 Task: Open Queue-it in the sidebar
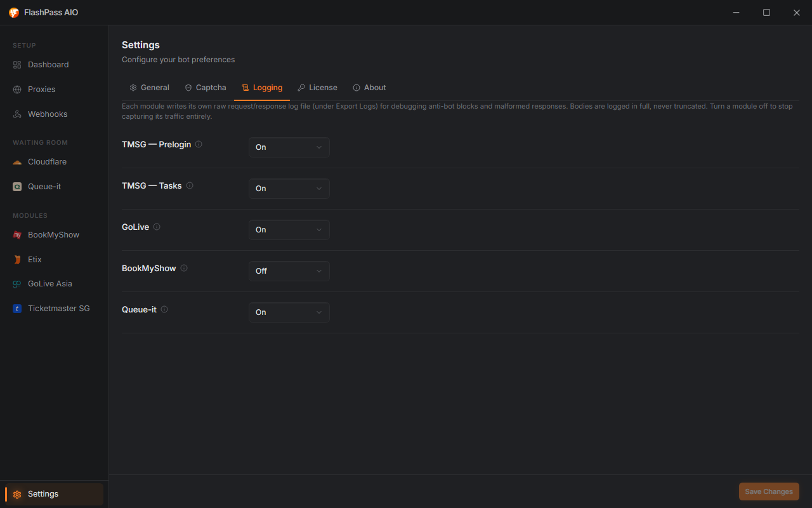point(54,187)
